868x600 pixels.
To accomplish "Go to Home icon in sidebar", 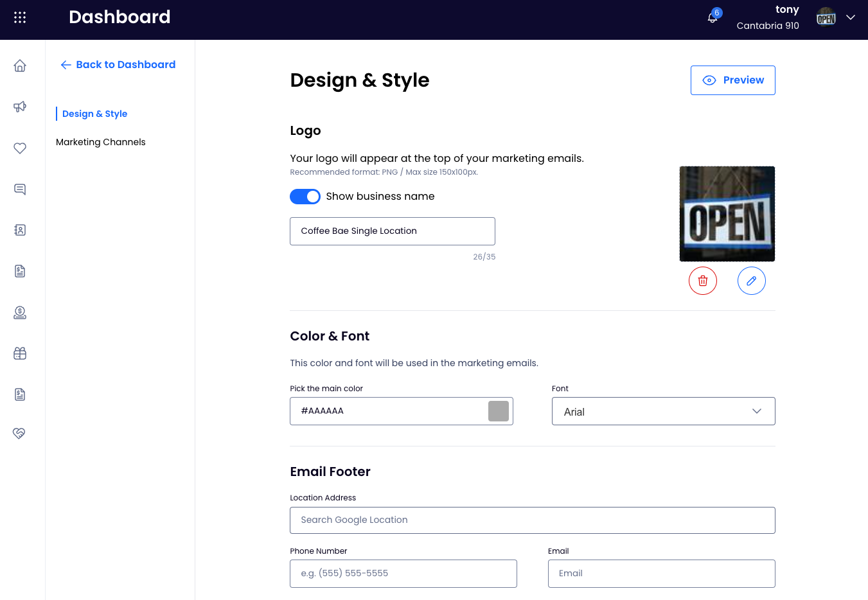I will tap(20, 66).
